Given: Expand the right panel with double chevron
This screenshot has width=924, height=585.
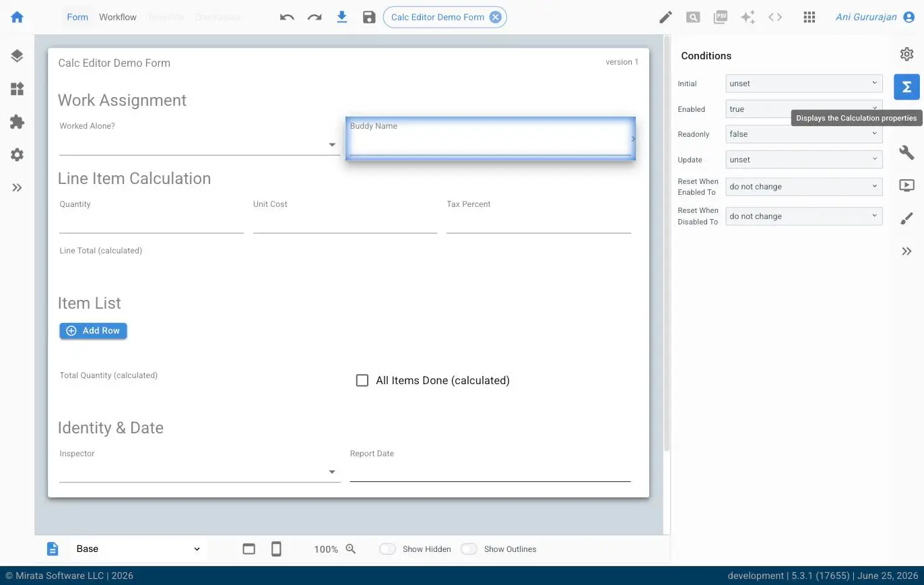Looking at the screenshot, I should click(x=906, y=251).
